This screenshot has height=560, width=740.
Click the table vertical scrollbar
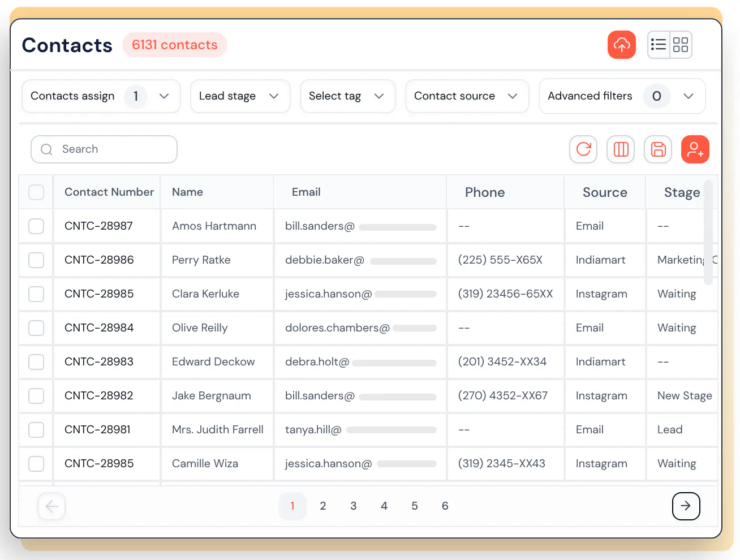click(708, 232)
